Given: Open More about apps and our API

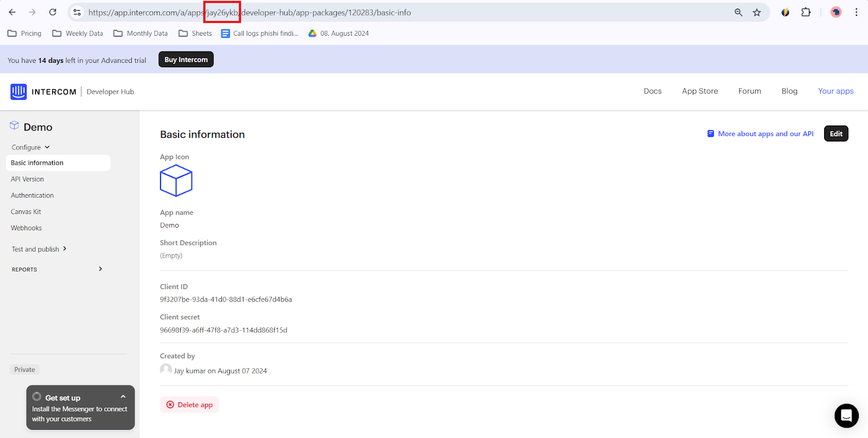Looking at the screenshot, I should point(760,133).
